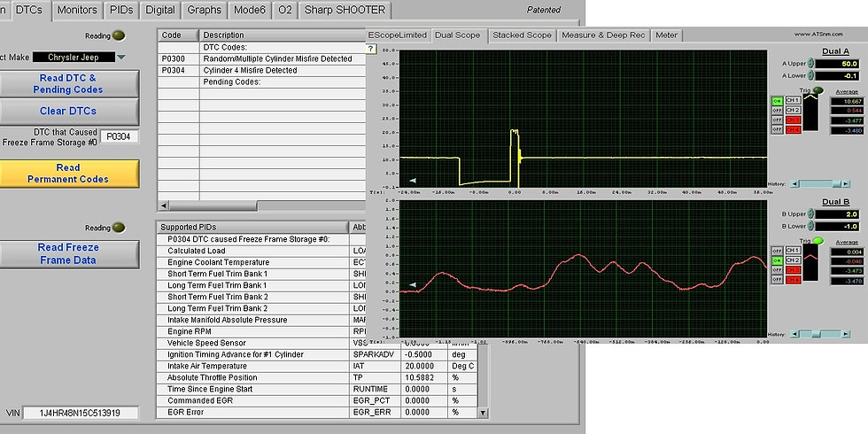Click Dual A Trig indicator light
The width and height of the screenshot is (868, 434).
[x=818, y=90]
